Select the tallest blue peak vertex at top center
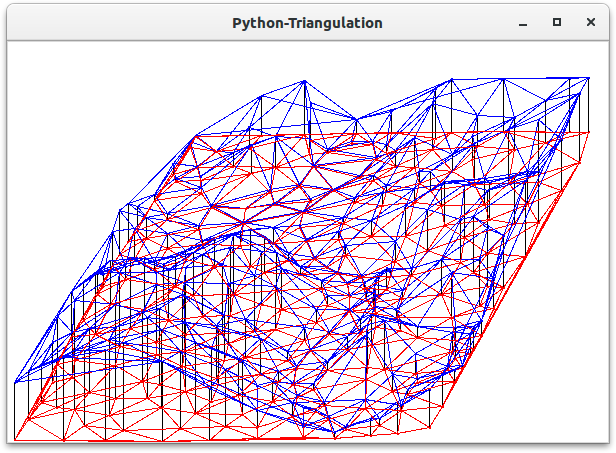616x453 pixels. (x=304, y=82)
